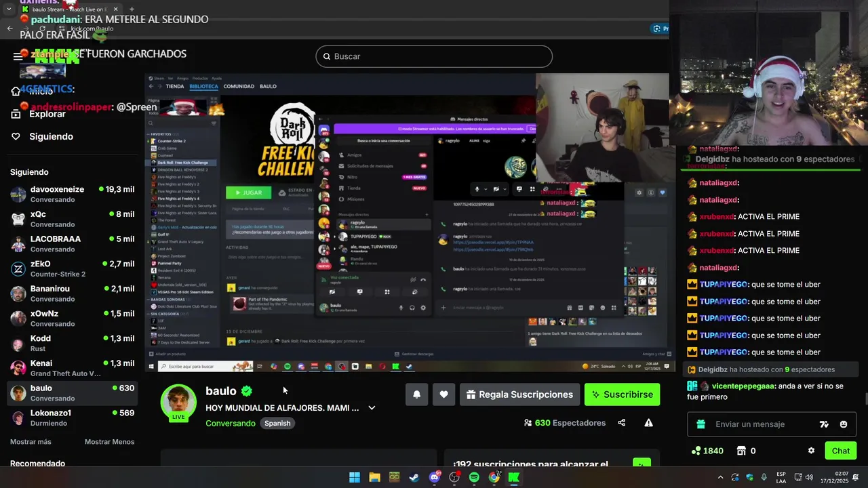Click the 630 Espectadores viewer count

(x=565, y=423)
